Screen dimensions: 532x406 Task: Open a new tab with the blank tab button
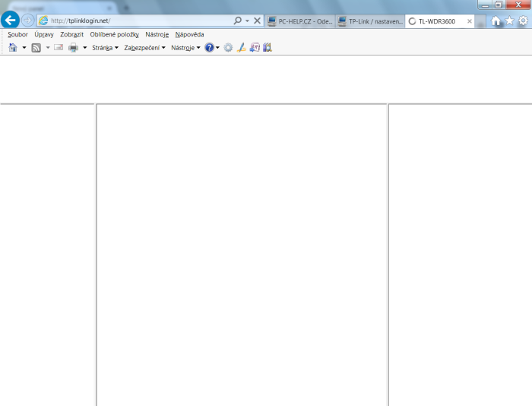[480, 22]
